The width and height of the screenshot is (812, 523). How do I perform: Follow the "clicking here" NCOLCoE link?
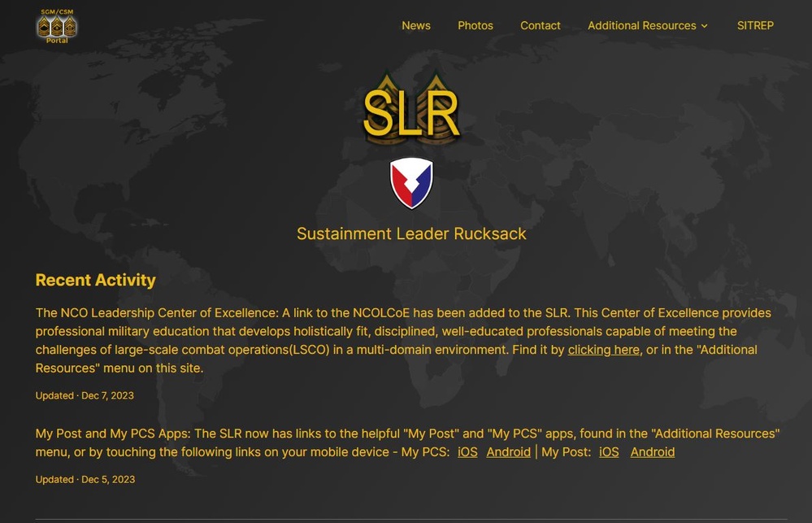(603, 350)
